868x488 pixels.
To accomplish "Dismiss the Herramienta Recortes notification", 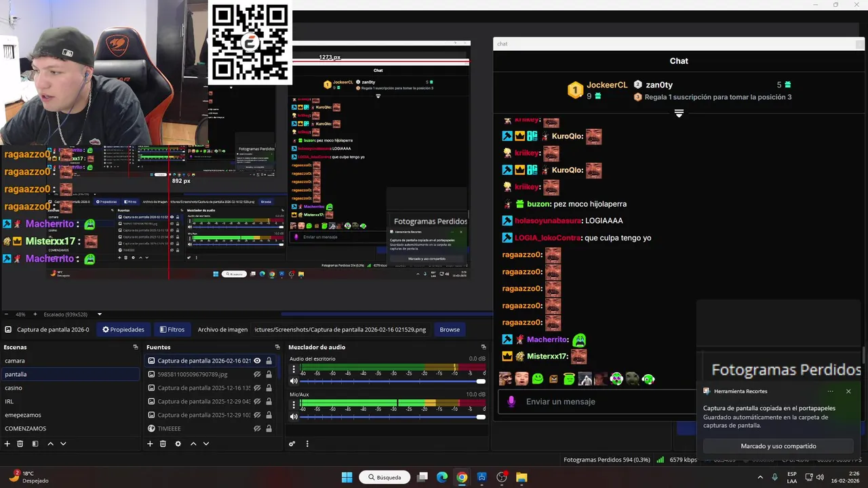I will tap(848, 391).
